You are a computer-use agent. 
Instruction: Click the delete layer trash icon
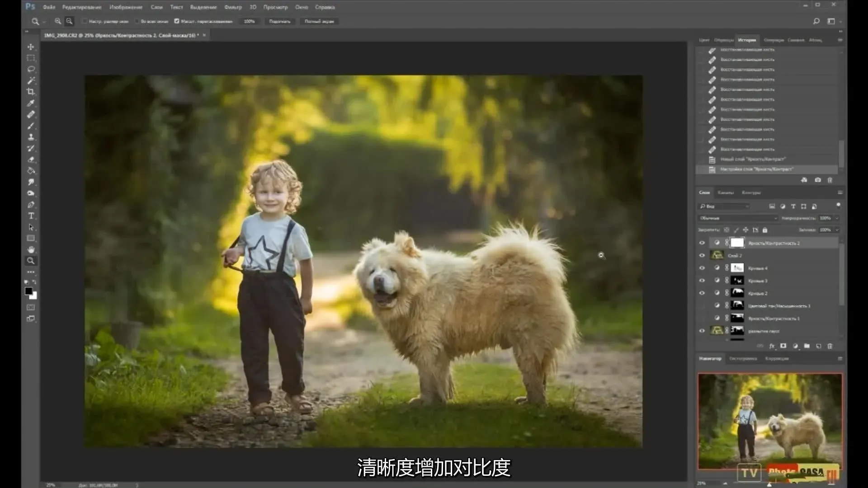pos(830,346)
